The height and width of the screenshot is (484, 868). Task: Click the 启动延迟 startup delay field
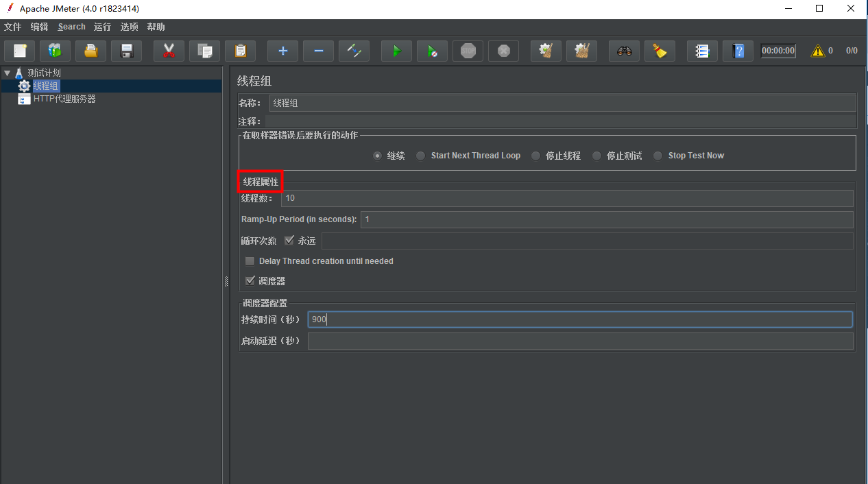581,341
